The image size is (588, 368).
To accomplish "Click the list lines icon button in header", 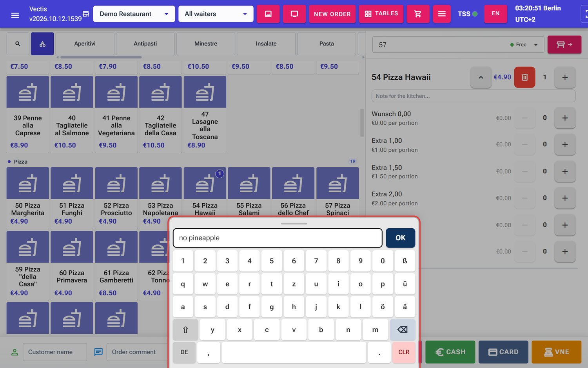I will 442,14.
